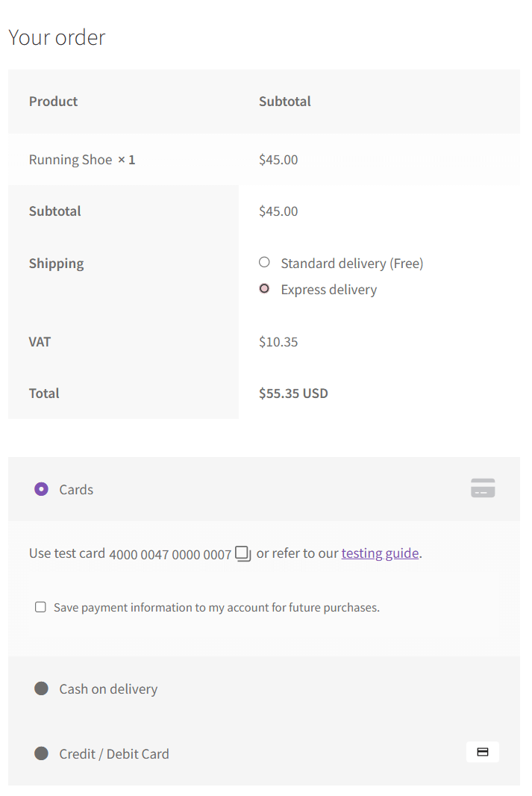Click the Running Shoe product name
Image resolution: width=532 pixels, height=796 pixels.
pyautogui.click(x=70, y=159)
